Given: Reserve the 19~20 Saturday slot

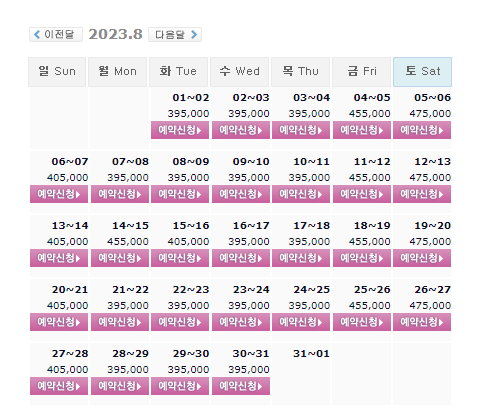Looking at the screenshot, I should [x=422, y=258].
